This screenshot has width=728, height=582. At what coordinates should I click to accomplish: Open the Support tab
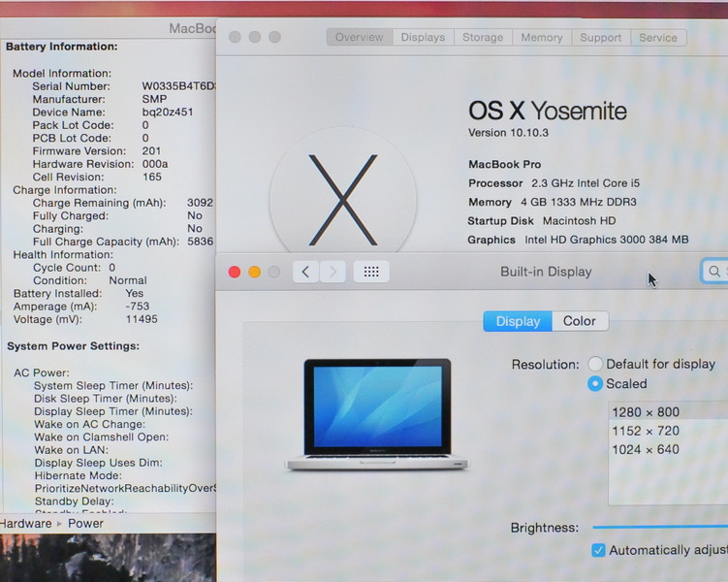point(601,37)
